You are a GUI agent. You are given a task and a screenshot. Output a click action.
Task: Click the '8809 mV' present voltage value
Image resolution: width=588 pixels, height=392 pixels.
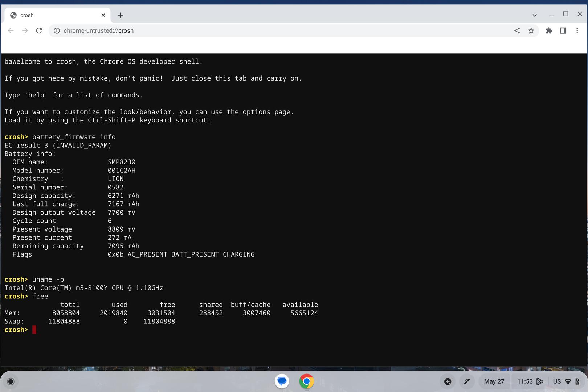click(x=122, y=229)
